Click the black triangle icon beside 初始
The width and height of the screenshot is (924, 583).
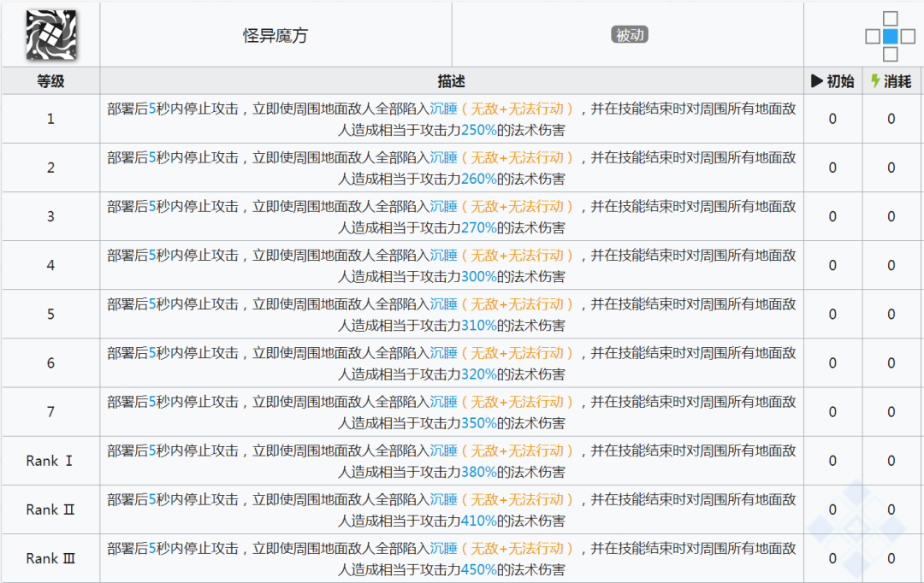coord(817,81)
